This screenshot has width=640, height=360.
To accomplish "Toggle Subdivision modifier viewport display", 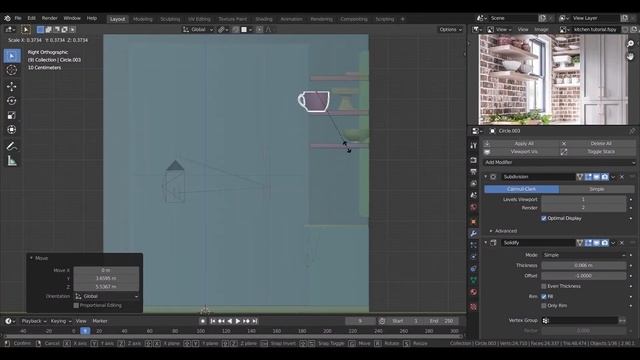I will tap(596, 177).
